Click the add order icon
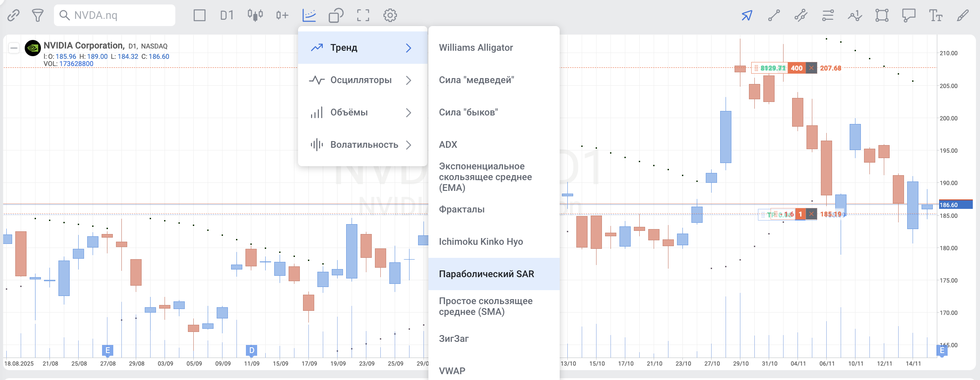 coord(282,15)
